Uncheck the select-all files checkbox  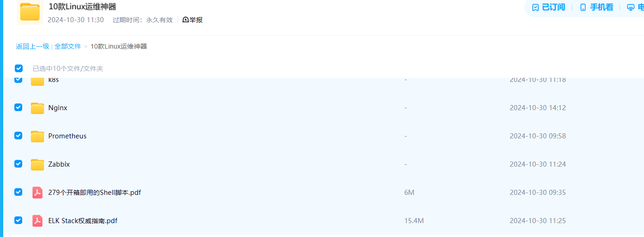[19, 69]
